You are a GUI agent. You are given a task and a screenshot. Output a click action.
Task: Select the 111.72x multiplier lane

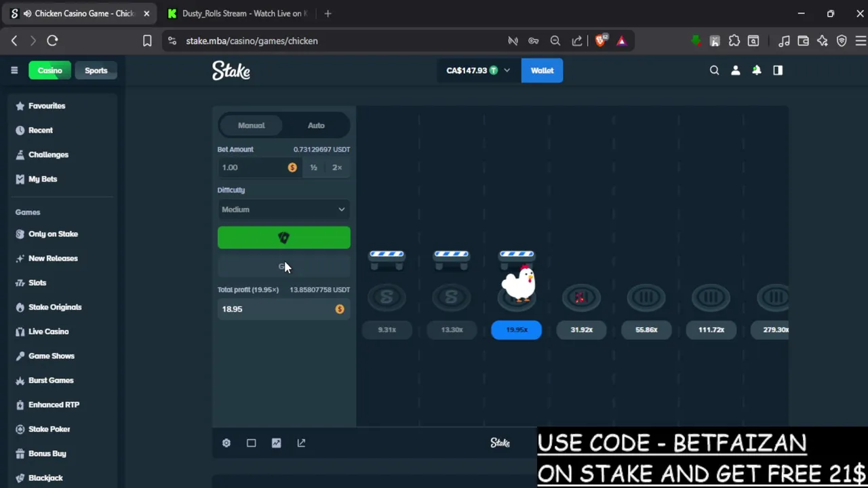click(711, 329)
